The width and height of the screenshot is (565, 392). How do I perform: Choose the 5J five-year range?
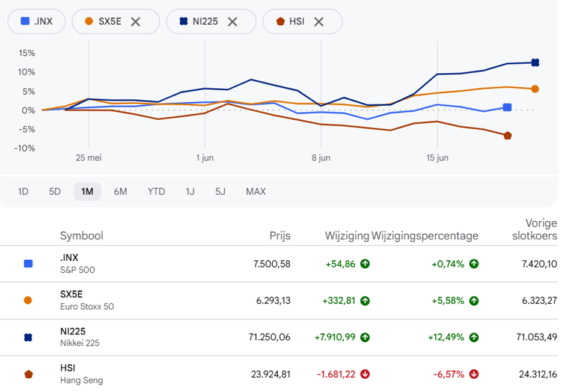pyautogui.click(x=220, y=191)
